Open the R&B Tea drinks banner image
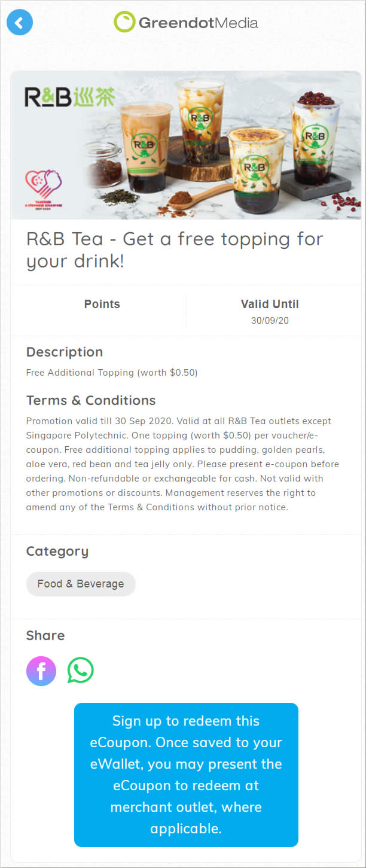Screen dimensions: 366x868 coord(186,145)
